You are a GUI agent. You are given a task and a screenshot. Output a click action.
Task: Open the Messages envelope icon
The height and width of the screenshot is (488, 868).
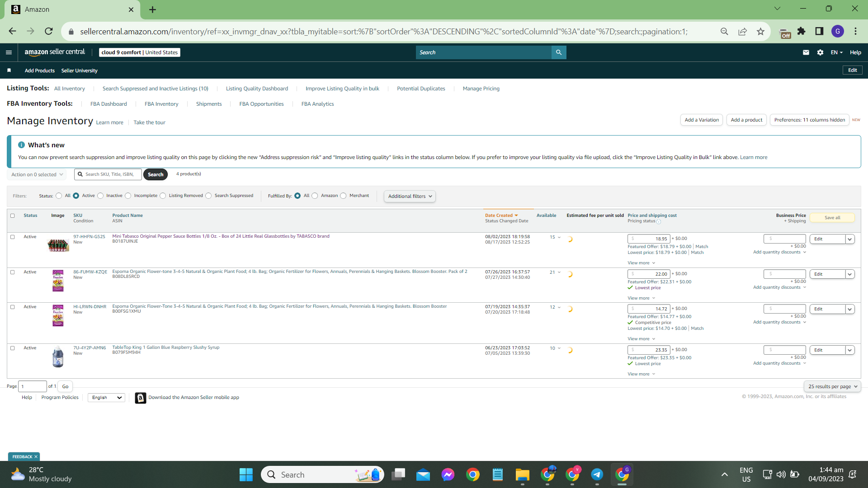(x=806, y=52)
